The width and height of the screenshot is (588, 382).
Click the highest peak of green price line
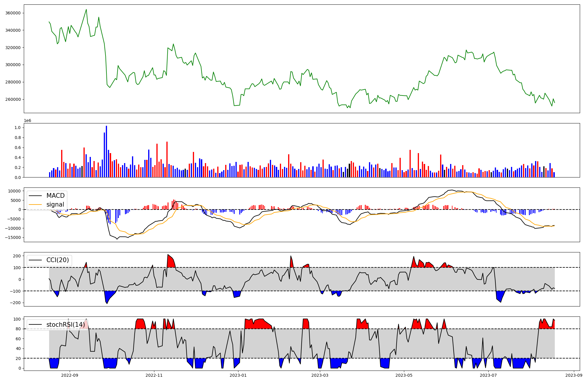coord(86,9)
